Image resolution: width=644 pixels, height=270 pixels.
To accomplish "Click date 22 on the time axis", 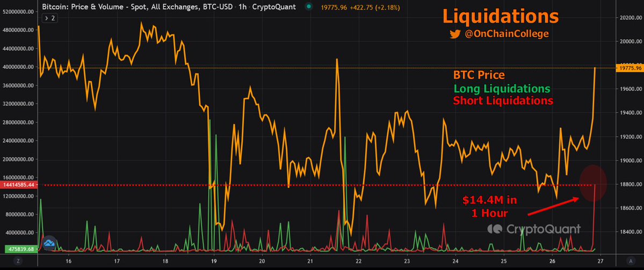I will pos(359,261).
